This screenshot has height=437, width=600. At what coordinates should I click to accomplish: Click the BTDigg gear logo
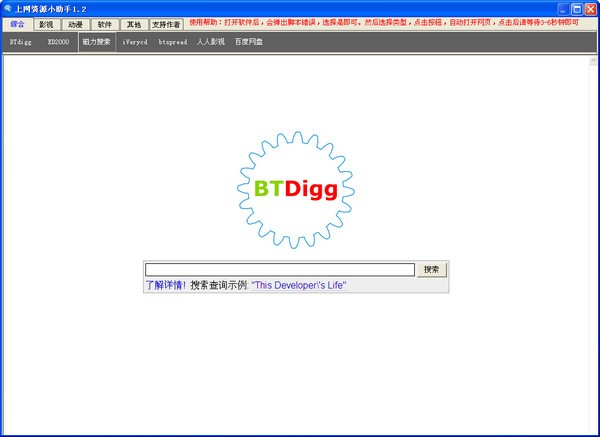point(296,190)
